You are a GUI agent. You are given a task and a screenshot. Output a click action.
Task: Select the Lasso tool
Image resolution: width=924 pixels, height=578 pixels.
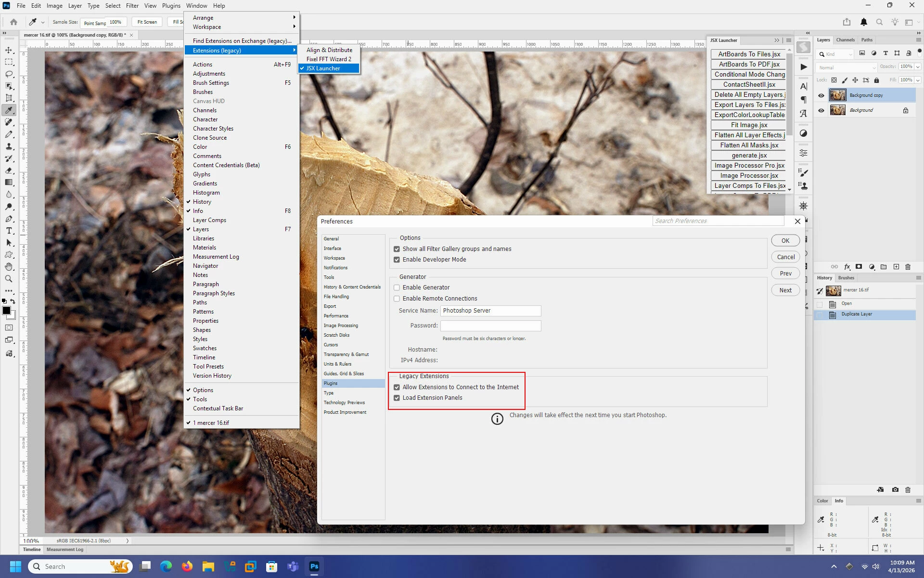click(9, 74)
